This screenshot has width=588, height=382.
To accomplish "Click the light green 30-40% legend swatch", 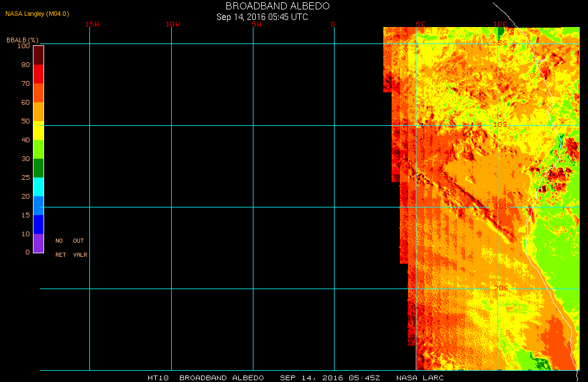I will [x=38, y=149].
